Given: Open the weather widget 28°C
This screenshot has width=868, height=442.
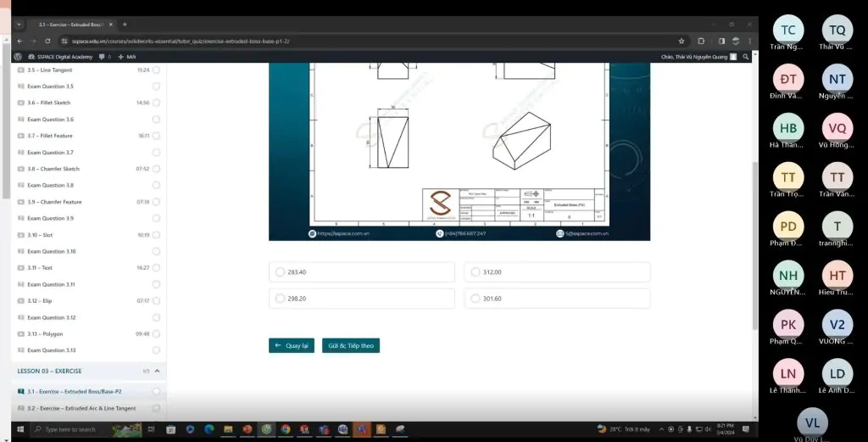Looking at the screenshot, I should click(x=623, y=429).
